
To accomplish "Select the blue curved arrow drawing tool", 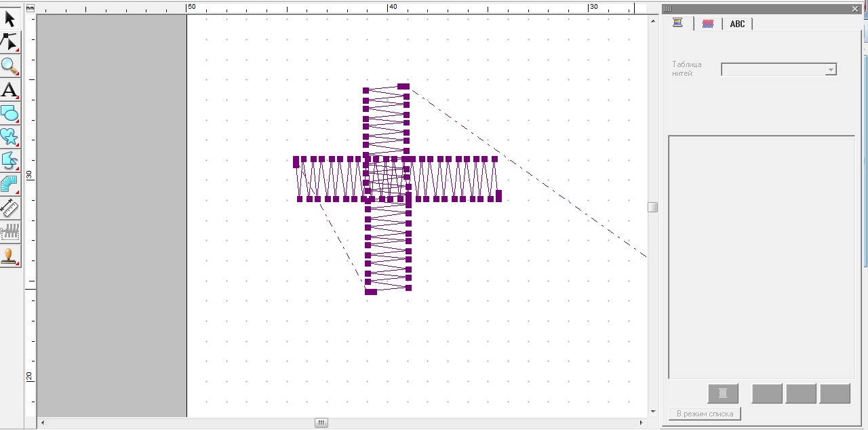I will point(10,161).
